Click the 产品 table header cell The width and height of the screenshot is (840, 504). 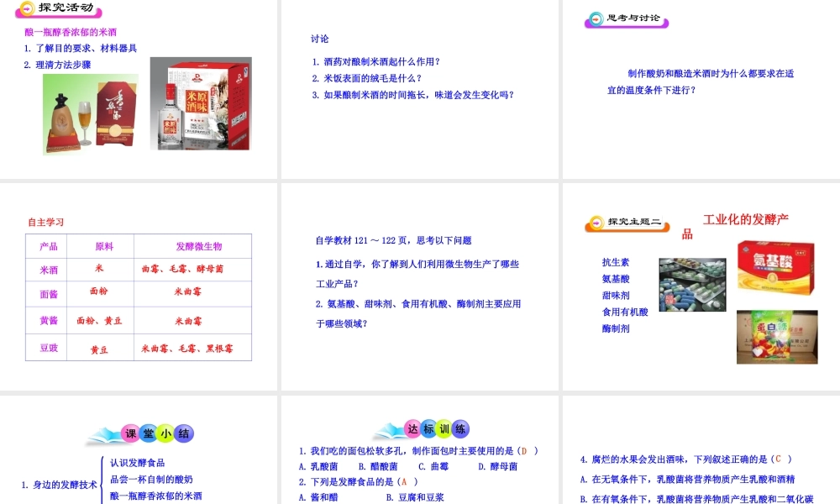(48, 246)
